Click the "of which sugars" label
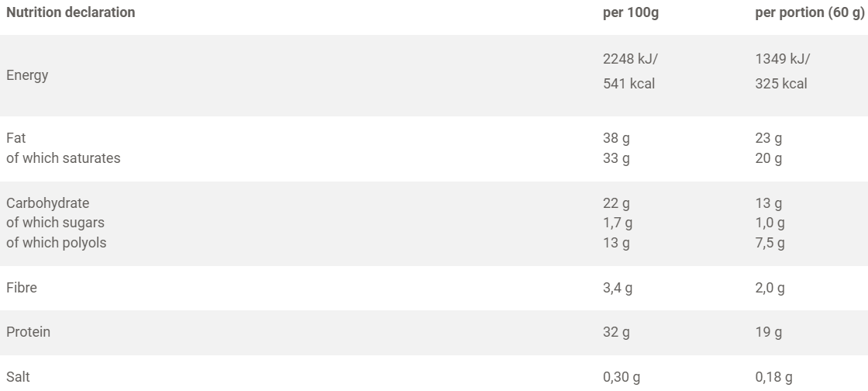This screenshot has height=391, width=868. click(55, 223)
